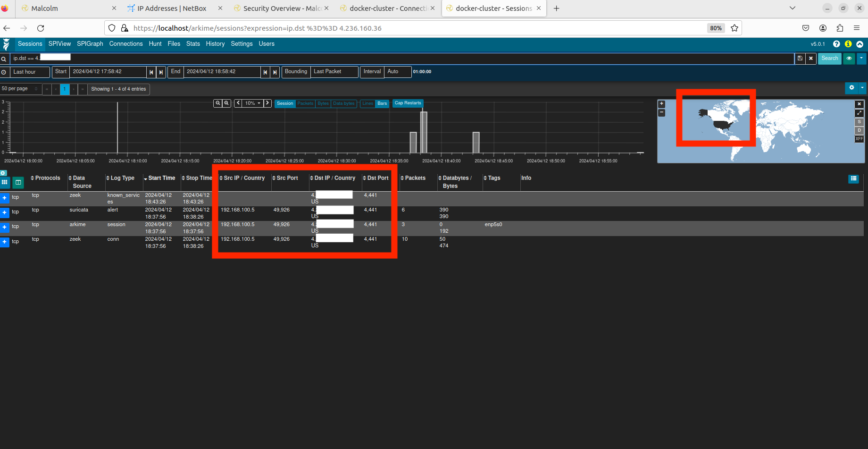
Task: Sort the table by Start Time column
Action: [x=161, y=178]
